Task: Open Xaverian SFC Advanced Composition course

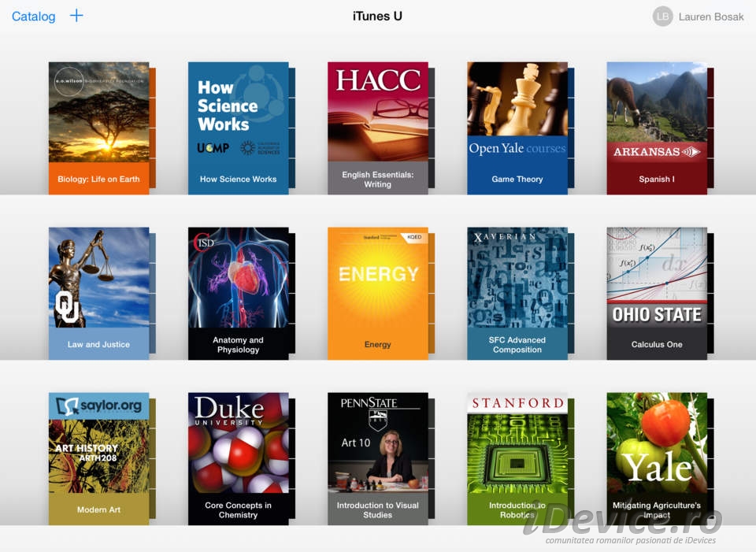Action: [517, 294]
